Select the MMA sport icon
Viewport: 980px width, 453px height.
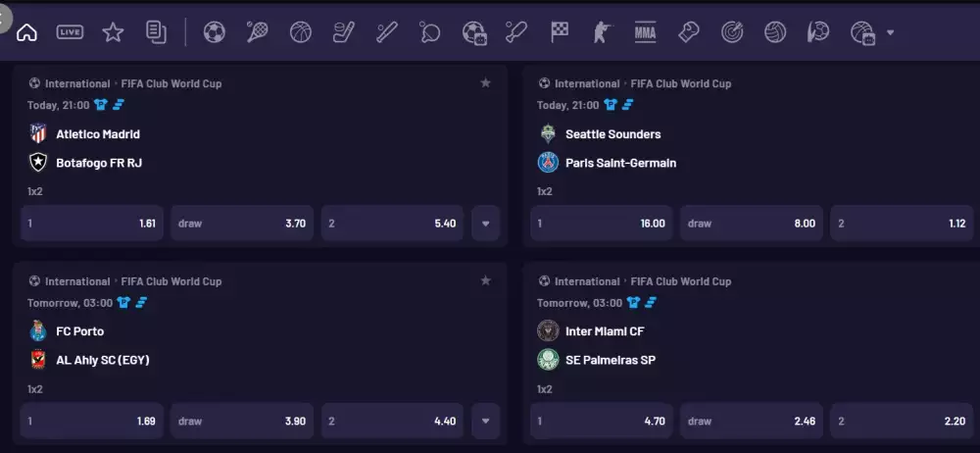pyautogui.click(x=645, y=32)
